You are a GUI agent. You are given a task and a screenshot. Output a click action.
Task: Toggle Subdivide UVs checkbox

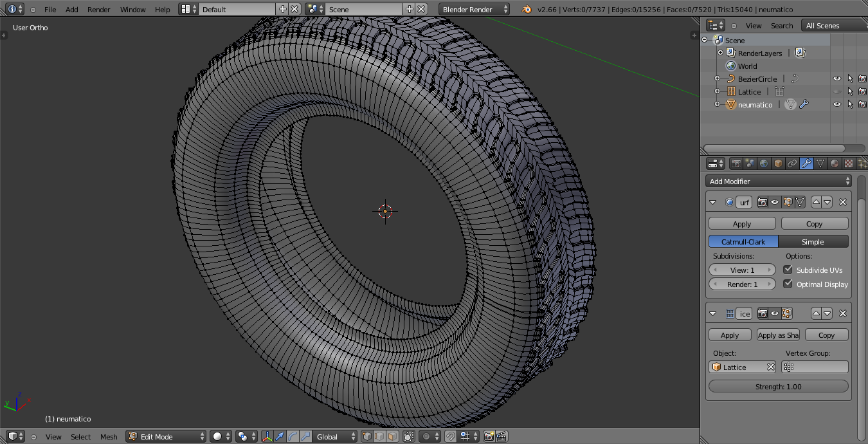[788, 270]
